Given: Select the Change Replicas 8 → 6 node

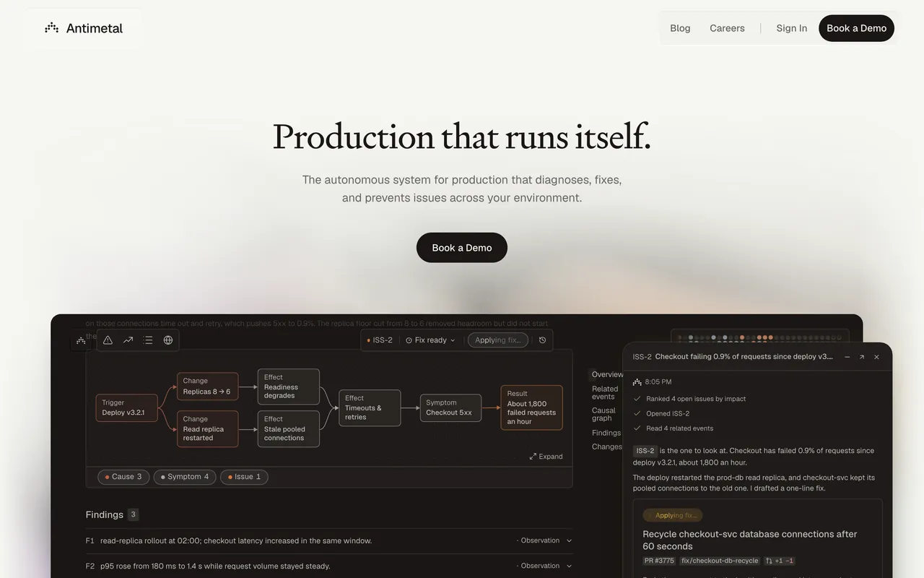Looking at the screenshot, I should [207, 387].
